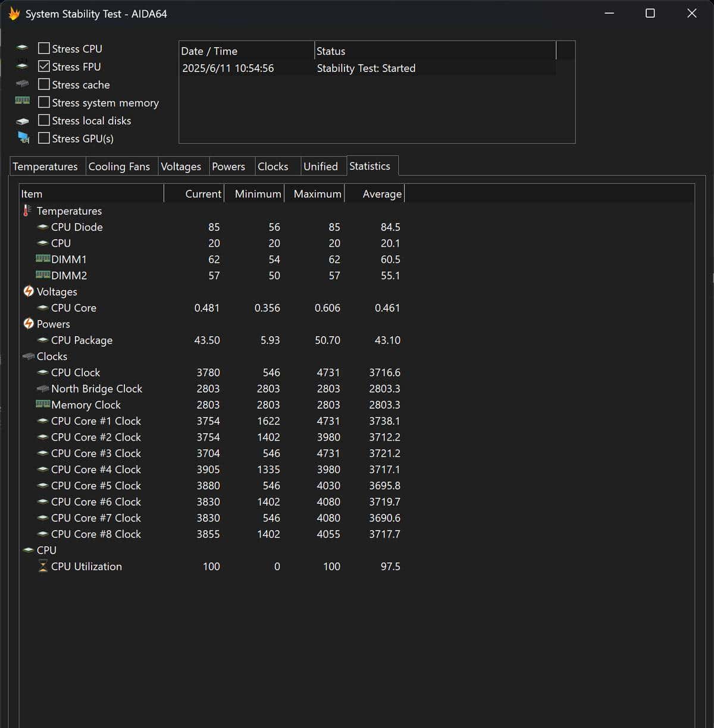Select the Stability Test: Started log entry

366,68
